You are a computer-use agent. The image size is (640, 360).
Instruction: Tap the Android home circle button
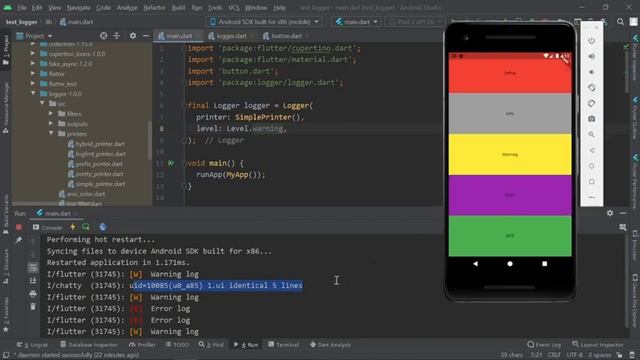510,264
